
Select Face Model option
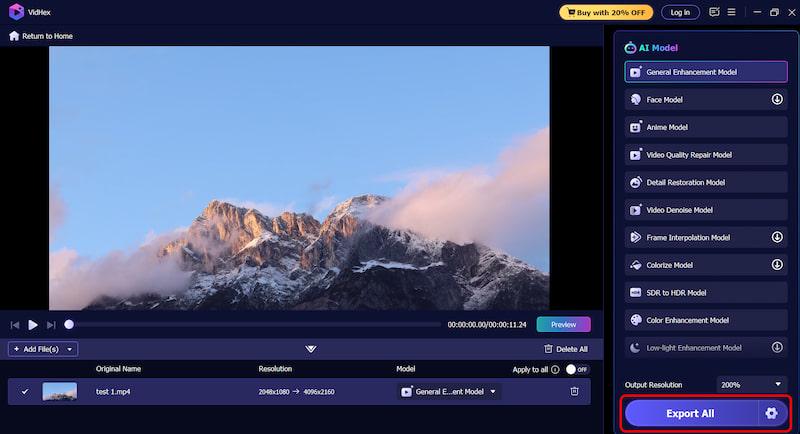(706, 99)
